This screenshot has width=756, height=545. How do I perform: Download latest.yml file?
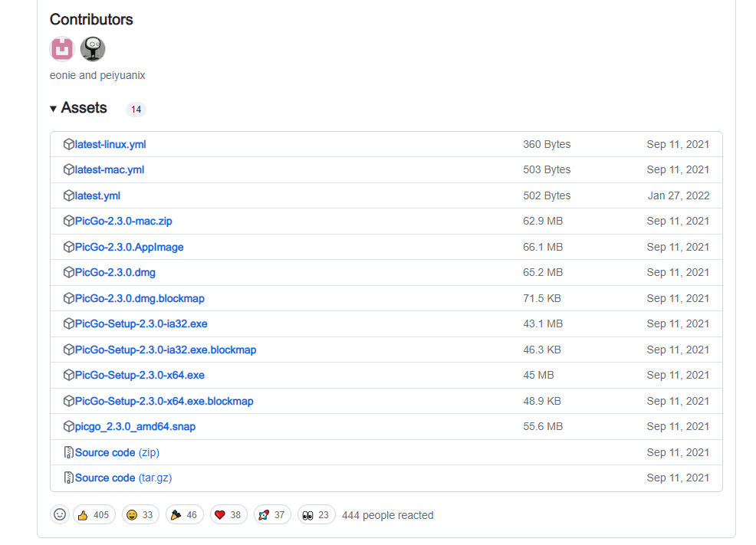pos(97,195)
